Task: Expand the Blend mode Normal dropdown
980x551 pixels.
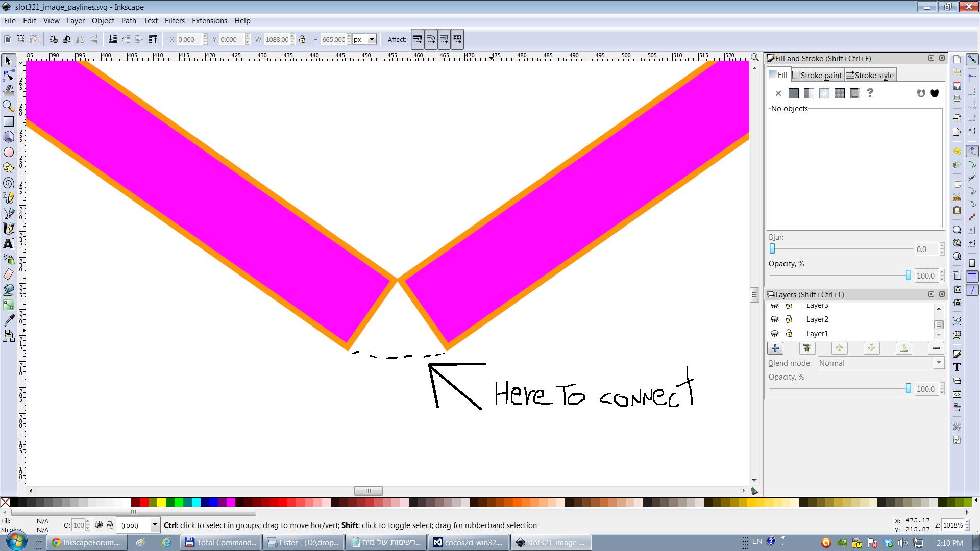Action: (939, 363)
